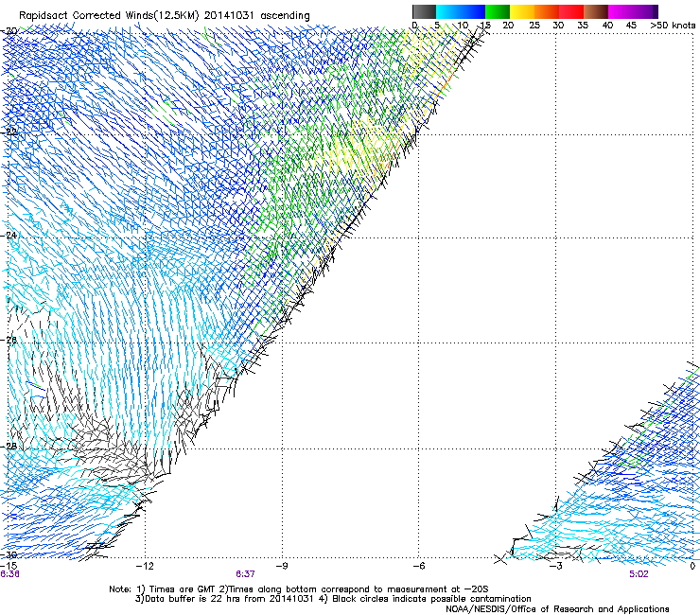
Task: Click the 'NOAA/NESDIS/Office of Research and Applications' credit
Action: [x=557, y=609]
